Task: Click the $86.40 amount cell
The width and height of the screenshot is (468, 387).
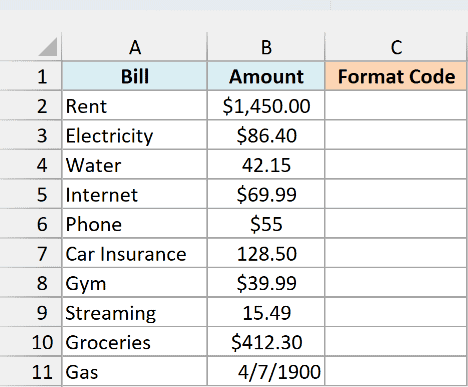Action: (x=266, y=135)
